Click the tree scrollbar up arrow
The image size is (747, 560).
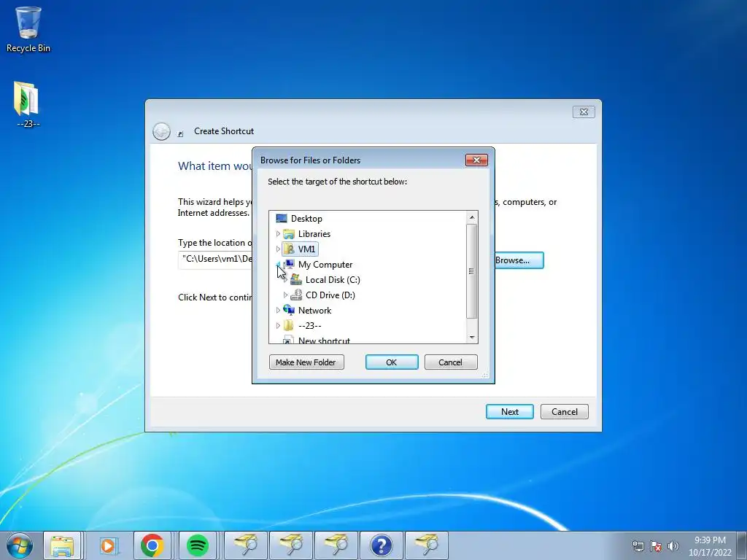(x=472, y=217)
